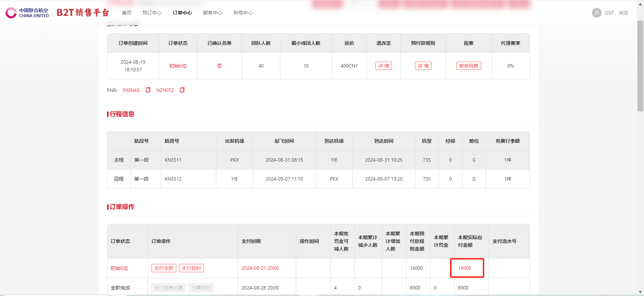
Task: Click the NZH0TZ PNR link
Action: pos(165,90)
